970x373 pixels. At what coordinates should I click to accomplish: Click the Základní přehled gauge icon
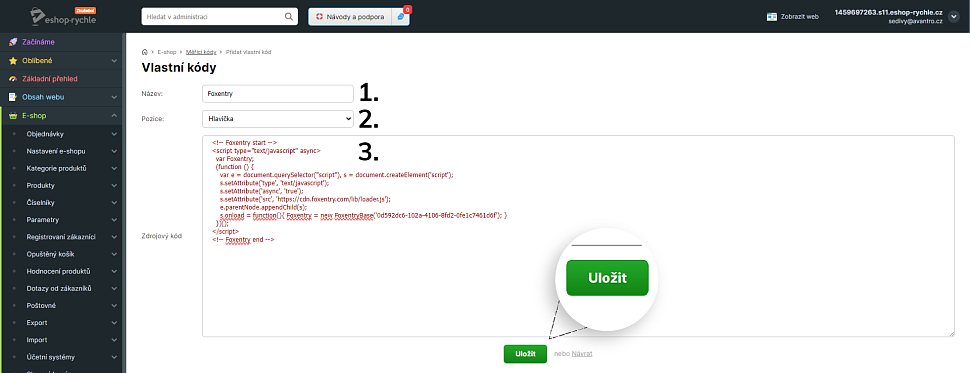coord(12,79)
